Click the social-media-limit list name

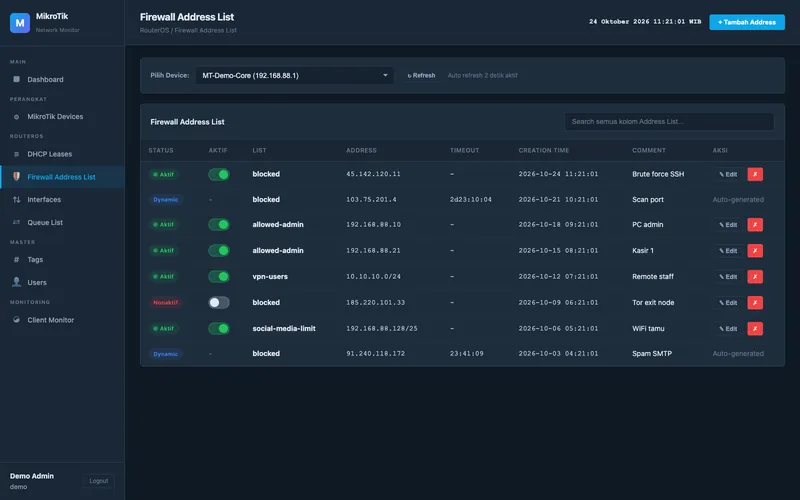click(x=284, y=329)
